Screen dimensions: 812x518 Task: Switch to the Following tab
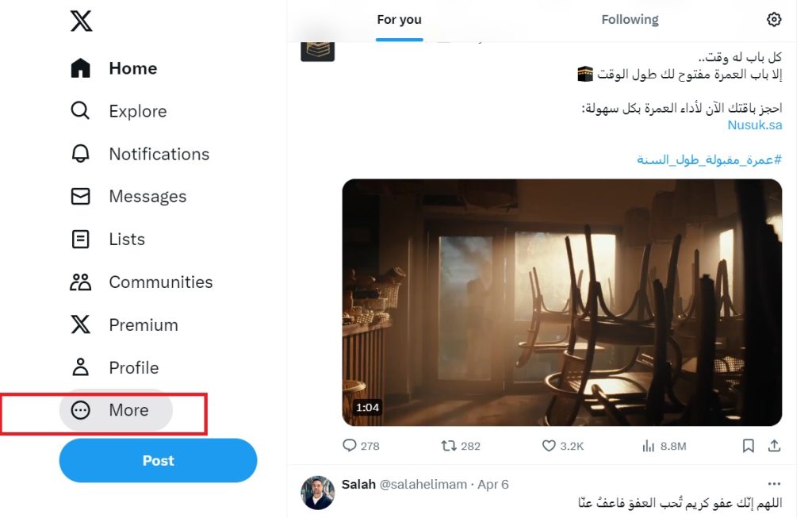click(630, 20)
